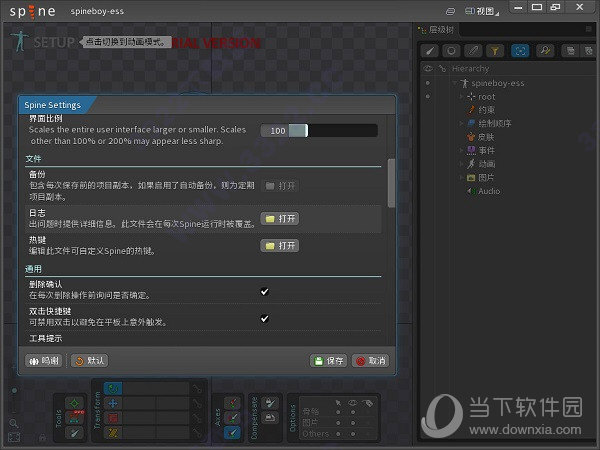Open find and replace magnifier icon

point(545,51)
